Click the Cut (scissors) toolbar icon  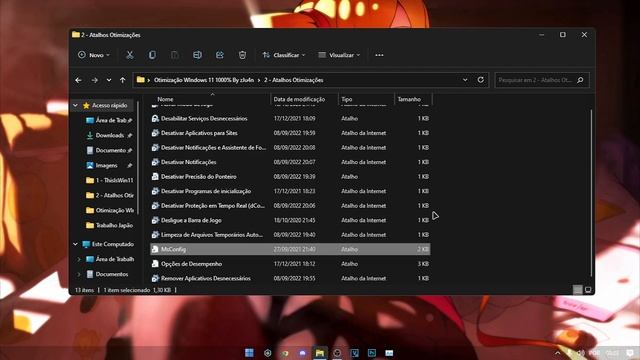pos(130,55)
